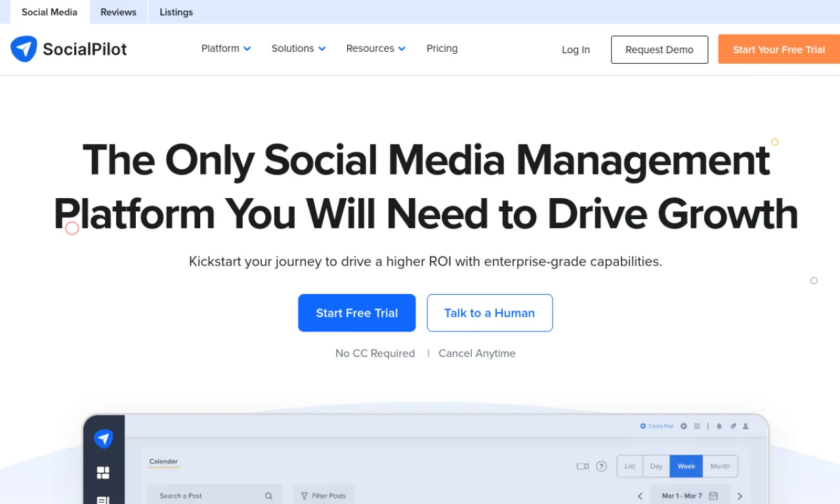
Task: Click the video camera icon in calendar preview
Action: point(583,466)
